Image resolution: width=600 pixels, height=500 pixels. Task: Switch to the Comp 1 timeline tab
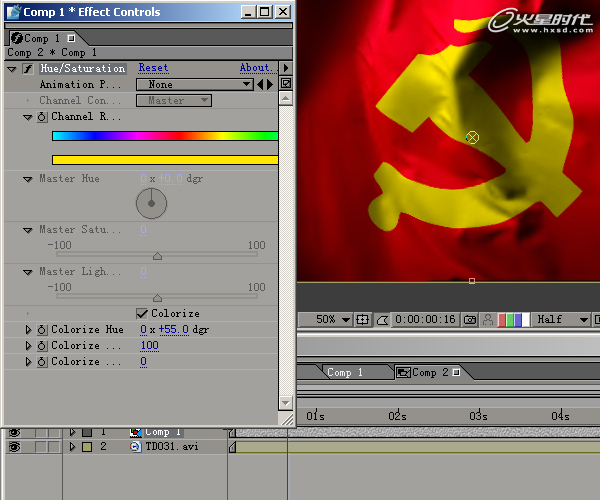pyautogui.click(x=345, y=372)
